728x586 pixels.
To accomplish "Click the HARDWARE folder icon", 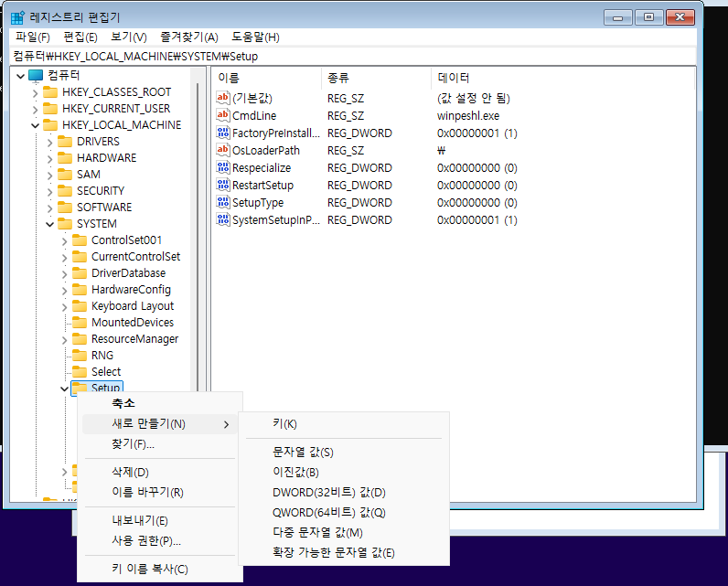I will (65, 158).
